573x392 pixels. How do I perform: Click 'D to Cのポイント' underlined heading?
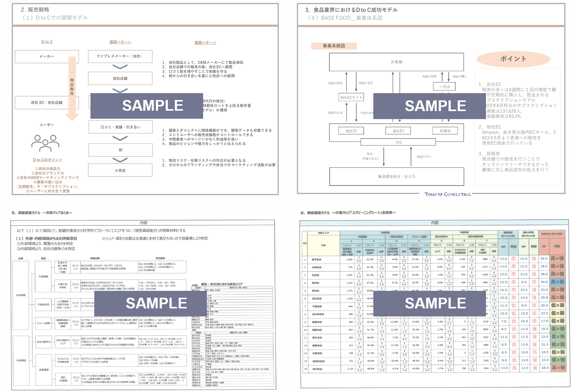(47, 160)
